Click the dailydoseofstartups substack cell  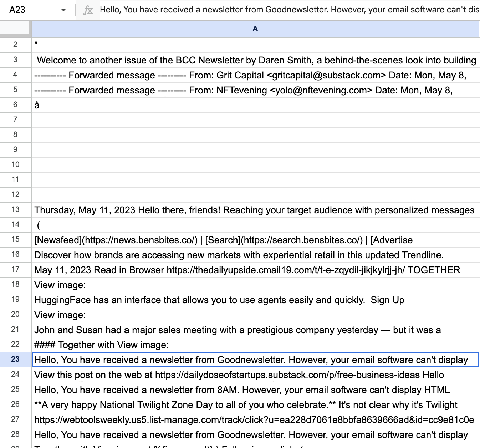click(x=255, y=375)
